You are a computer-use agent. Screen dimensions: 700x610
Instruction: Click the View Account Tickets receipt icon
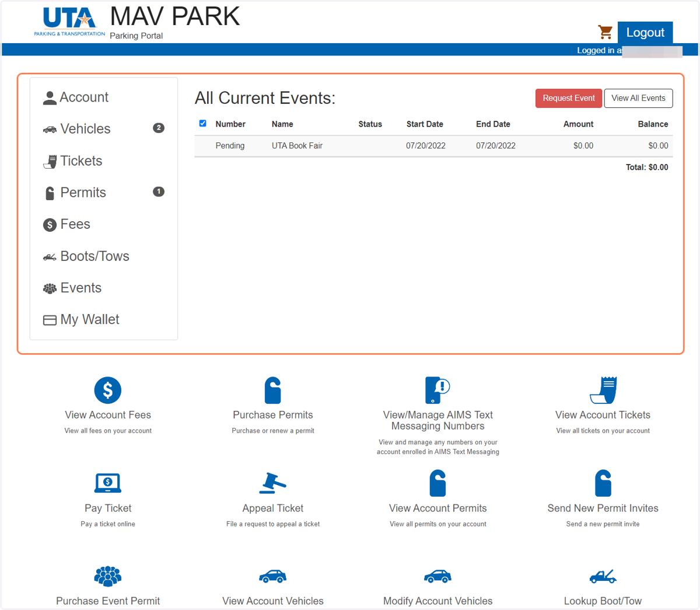click(x=603, y=390)
